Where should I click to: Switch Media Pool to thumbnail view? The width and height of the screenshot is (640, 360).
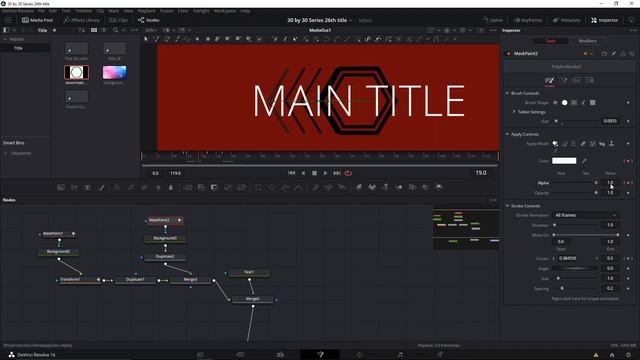94,30
